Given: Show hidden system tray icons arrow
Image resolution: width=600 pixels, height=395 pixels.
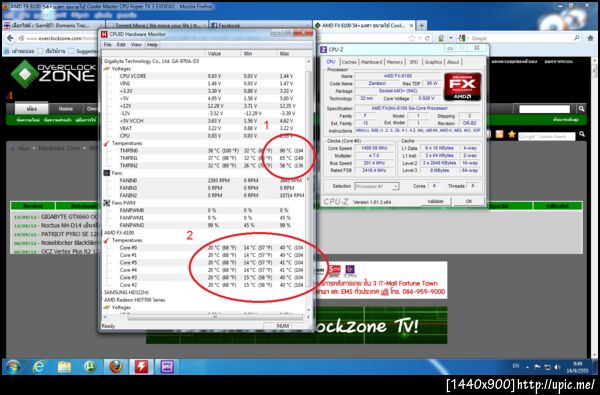Looking at the screenshot, I should [527, 367].
